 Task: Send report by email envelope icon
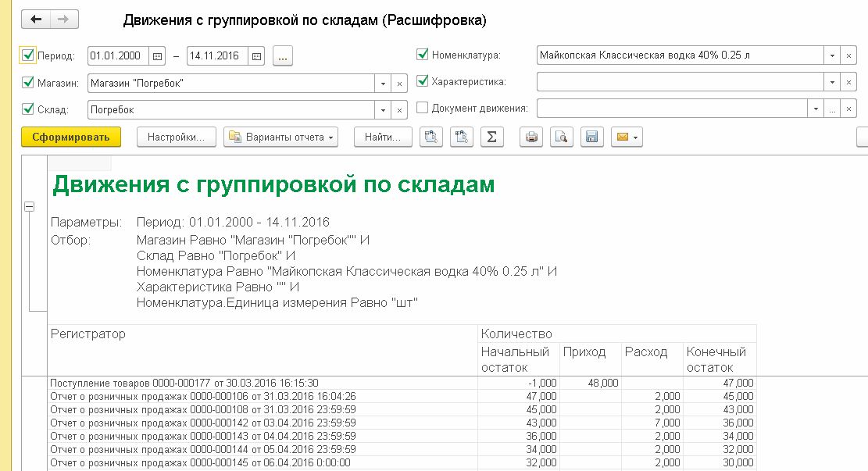point(622,137)
